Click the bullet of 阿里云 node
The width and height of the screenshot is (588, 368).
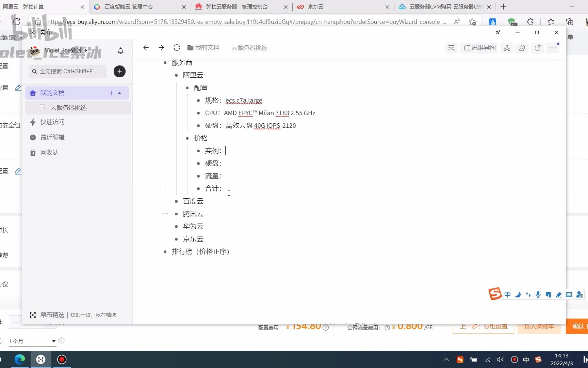pos(176,75)
